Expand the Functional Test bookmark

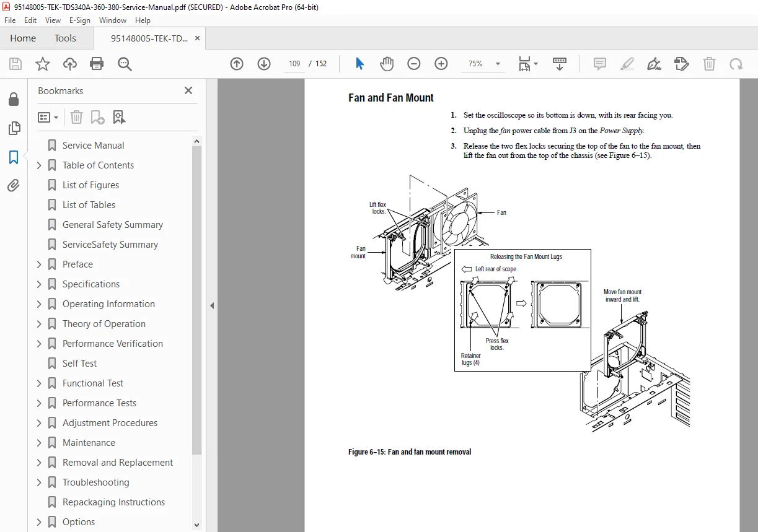coord(39,383)
